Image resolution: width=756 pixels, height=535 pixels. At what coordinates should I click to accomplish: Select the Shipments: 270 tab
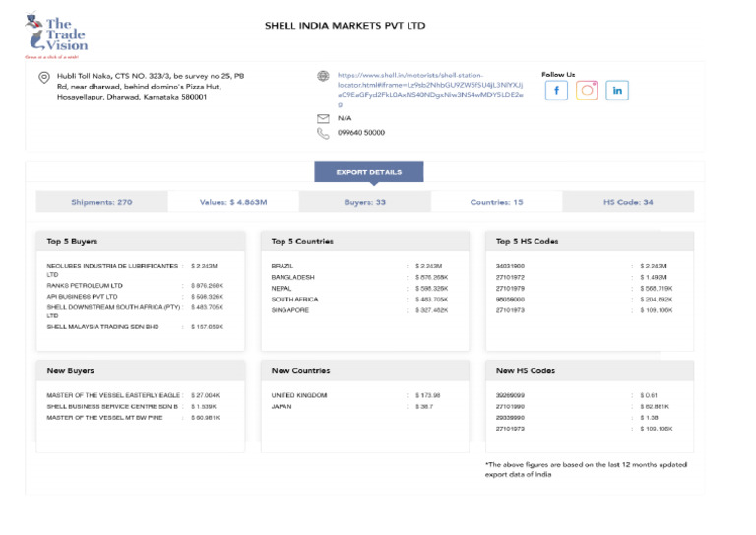click(x=101, y=202)
